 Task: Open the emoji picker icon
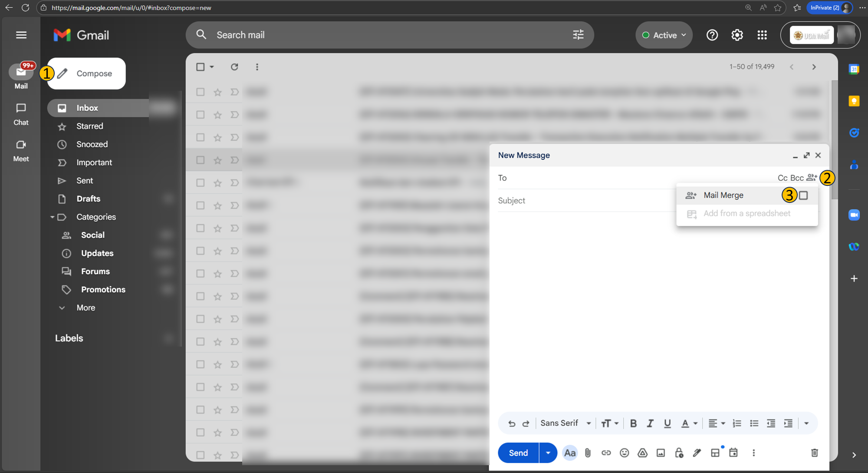pos(624,453)
